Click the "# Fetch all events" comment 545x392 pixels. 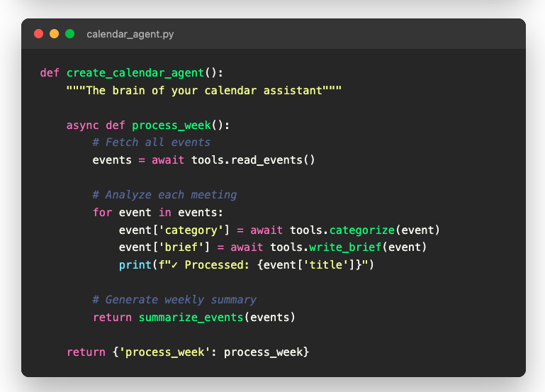151,142
